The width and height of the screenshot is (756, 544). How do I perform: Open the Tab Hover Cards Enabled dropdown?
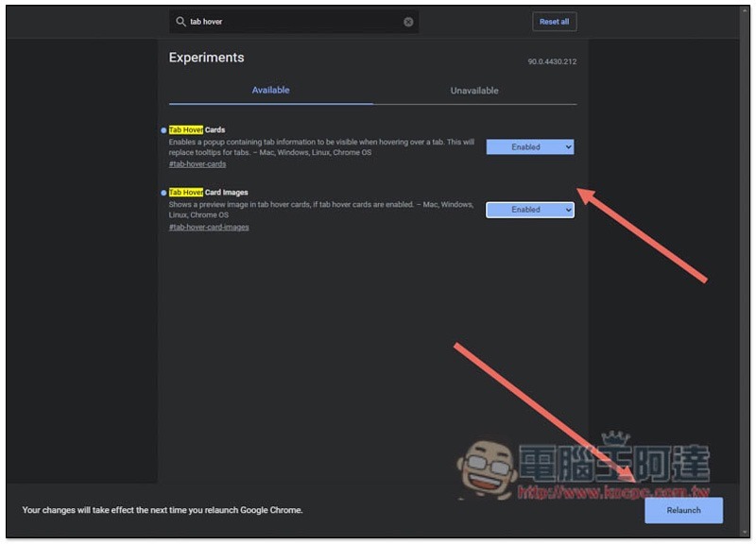pyautogui.click(x=530, y=147)
